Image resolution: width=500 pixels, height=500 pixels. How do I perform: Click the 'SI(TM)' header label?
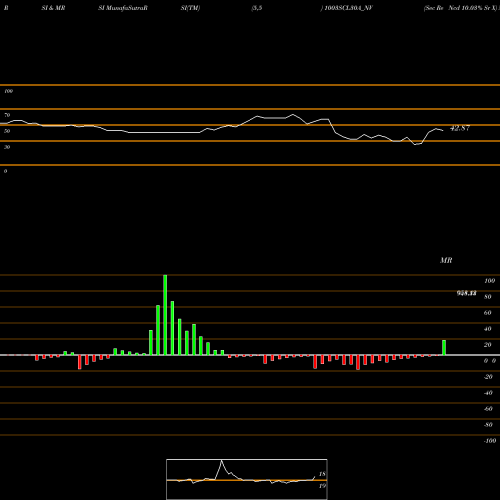pyautogui.click(x=190, y=8)
